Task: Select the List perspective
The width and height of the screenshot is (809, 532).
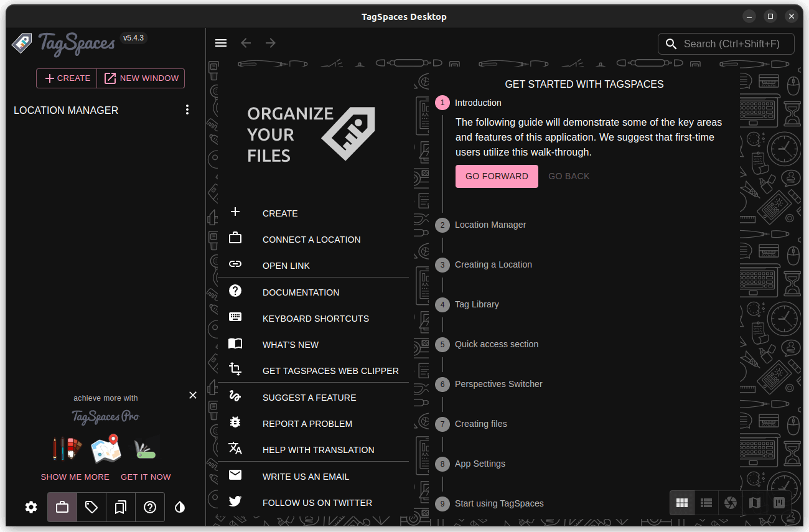Action: (x=706, y=503)
